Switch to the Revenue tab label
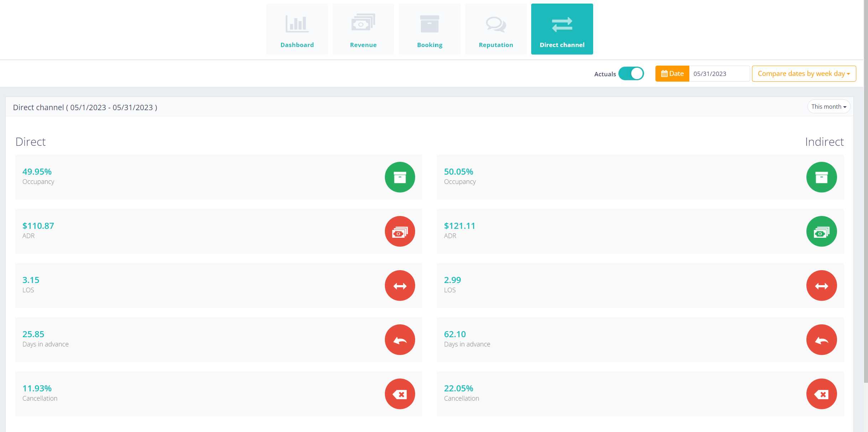This screenshot has width=868, height=432. pos(363,45)
